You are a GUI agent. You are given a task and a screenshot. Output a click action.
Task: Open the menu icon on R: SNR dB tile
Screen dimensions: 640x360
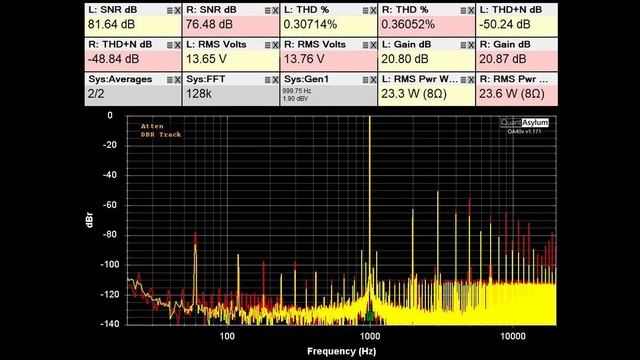pyautogui.click(x=268, y=11)
